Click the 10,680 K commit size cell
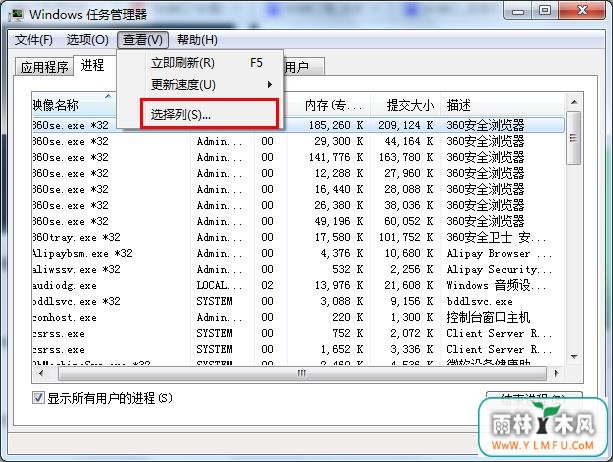The width and height of the screenshot is (613, 462). point(409,253)
